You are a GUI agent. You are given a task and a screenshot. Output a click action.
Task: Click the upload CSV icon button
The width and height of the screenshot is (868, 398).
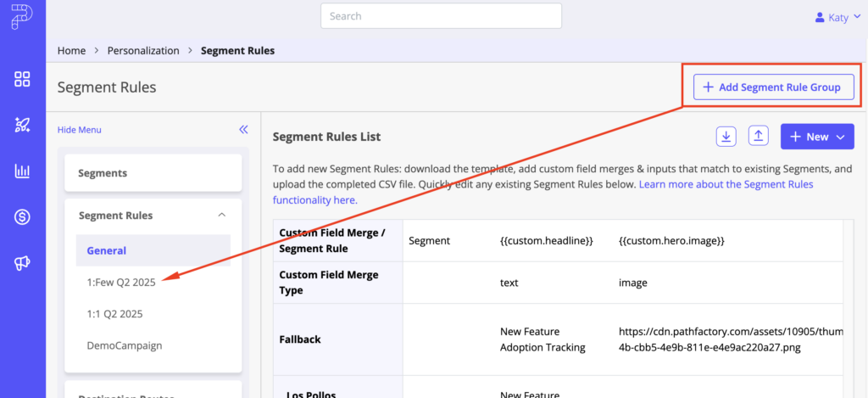coord(759,137)
